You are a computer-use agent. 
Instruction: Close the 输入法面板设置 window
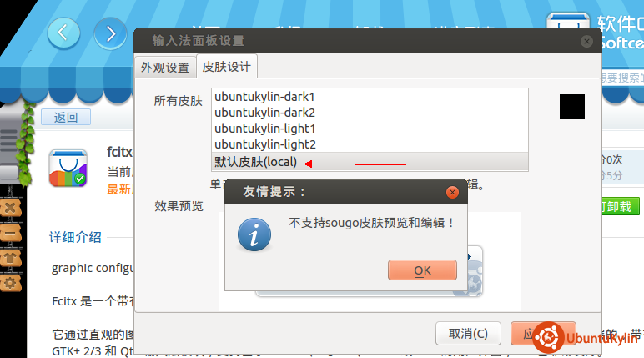tap(586, 41)
